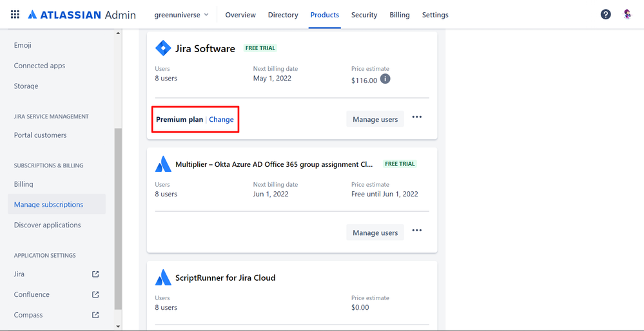Open Discover applications in the sidebar
The height and width of the screenshot is (331, 644).
pyautogui.click(x=47, y=225)
